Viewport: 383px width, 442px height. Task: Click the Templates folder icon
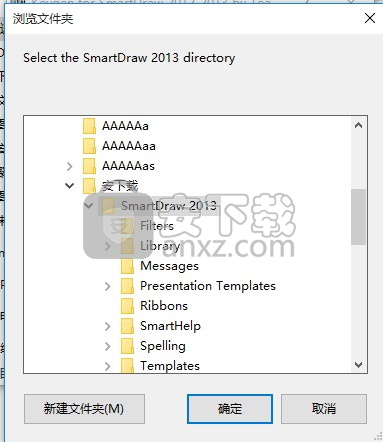click(x=127, y=366)
